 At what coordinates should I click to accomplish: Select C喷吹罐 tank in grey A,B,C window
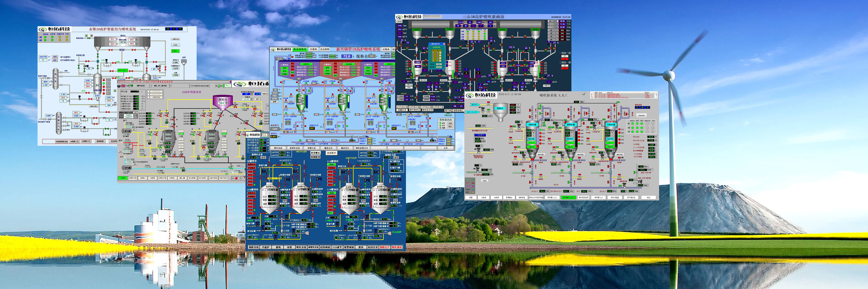point(611,141)
